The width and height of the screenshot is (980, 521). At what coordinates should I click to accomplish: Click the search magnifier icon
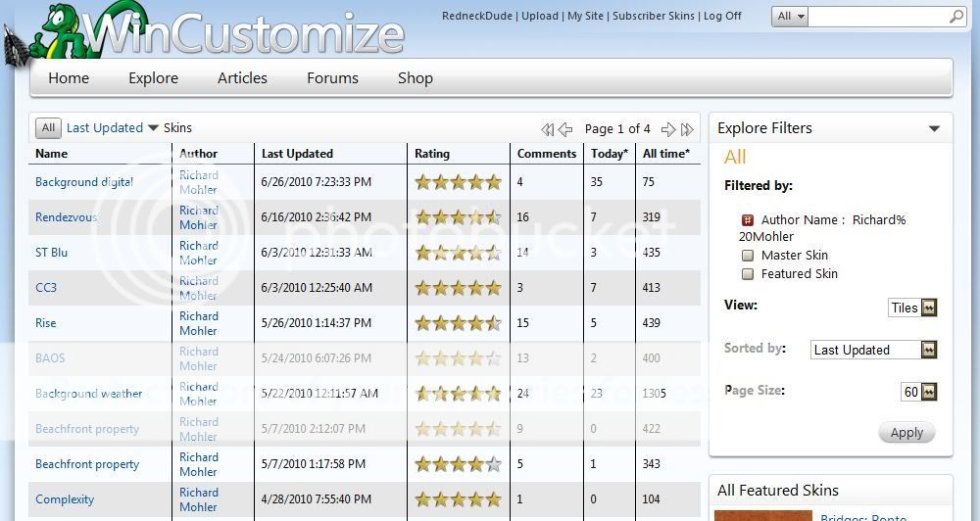pos(956,17)
